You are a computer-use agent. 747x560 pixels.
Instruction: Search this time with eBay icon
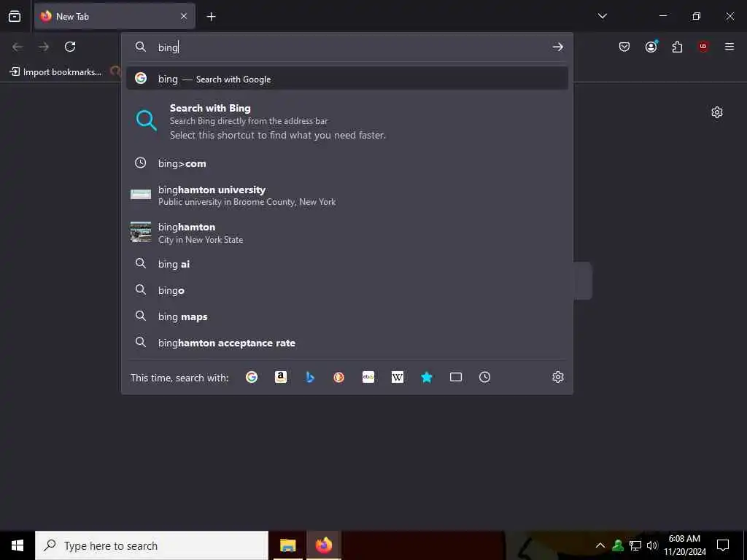pyautogui.click(x=368, y=377)
